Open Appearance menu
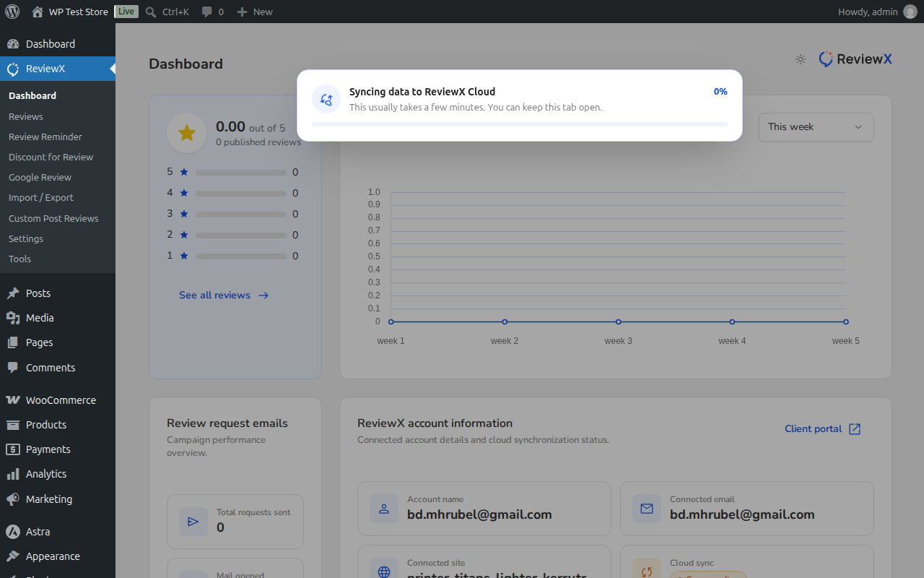 [x=58, y=556]
